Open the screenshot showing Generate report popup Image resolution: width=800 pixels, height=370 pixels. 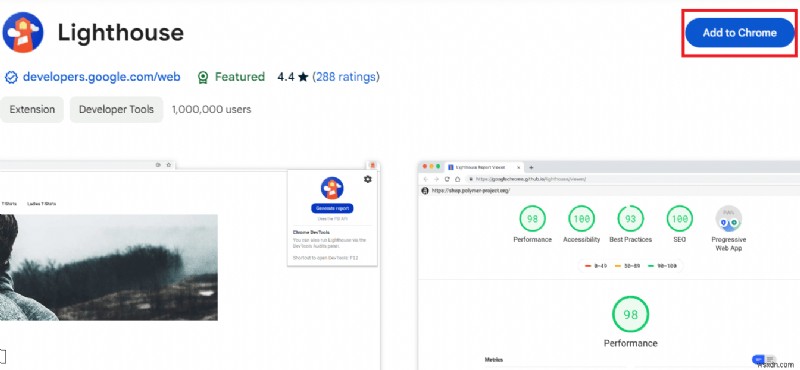coord(190,265)
